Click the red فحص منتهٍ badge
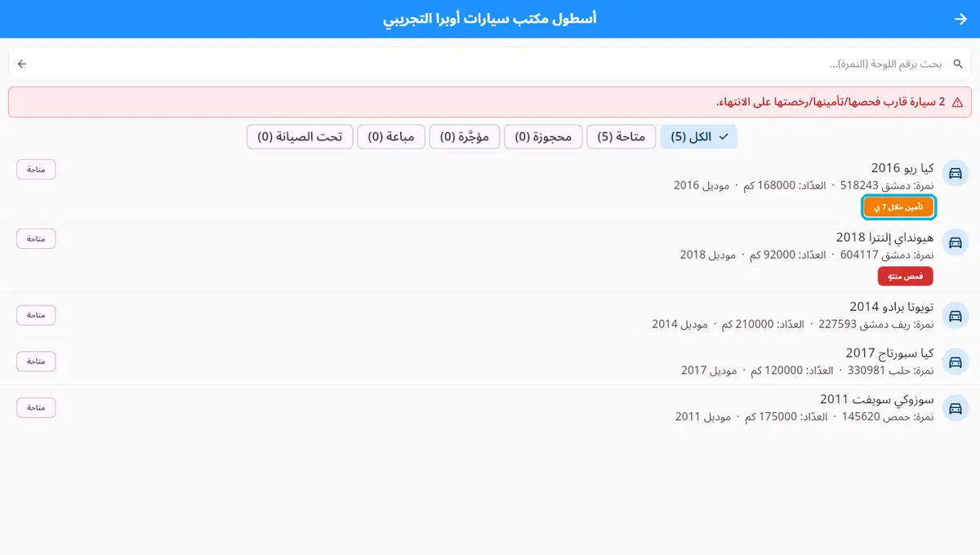980x555 pixels. (906, 276)
